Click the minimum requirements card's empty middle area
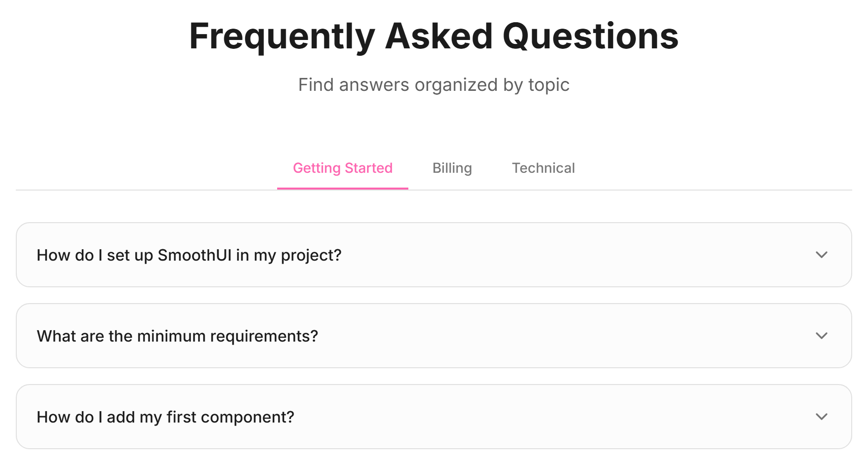 pyautogui.click(x=567, y=336)
